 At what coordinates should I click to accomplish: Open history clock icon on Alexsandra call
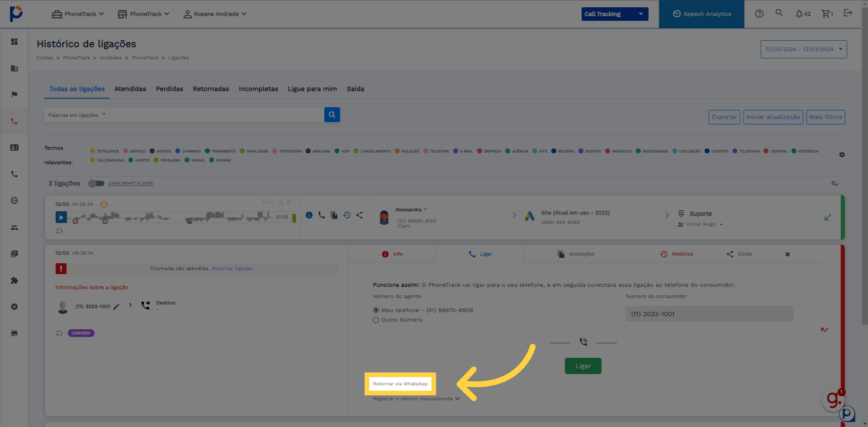(x=347, y=215)
